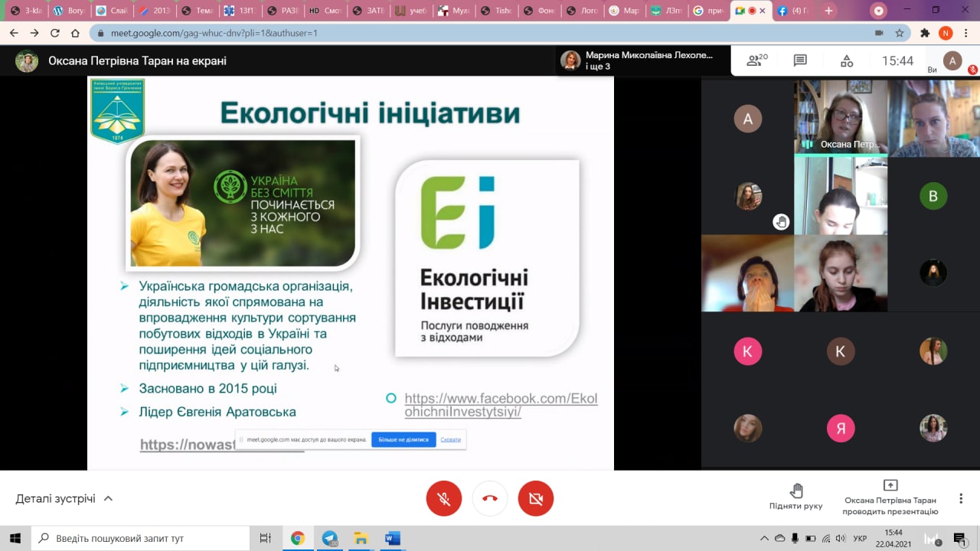Screen dimensions: 980x551
Task: Hang up with the red phone button
Action: pos(490,499)
